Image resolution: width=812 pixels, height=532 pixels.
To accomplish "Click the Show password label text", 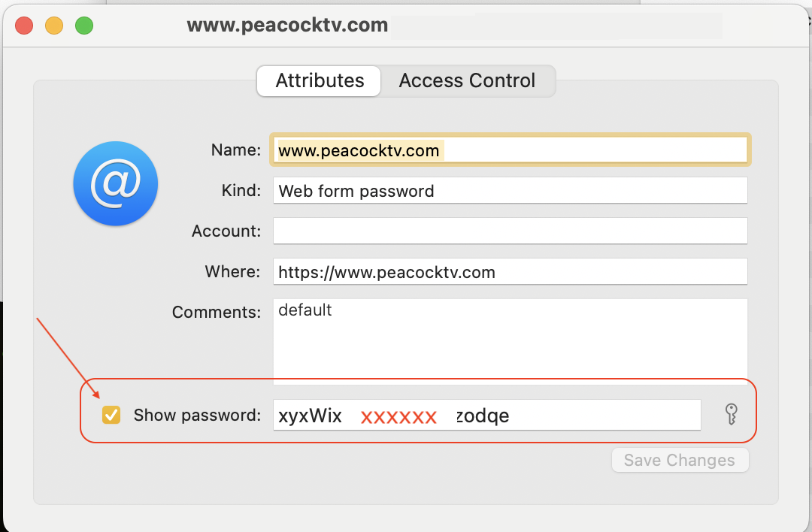I will point(197,414).
